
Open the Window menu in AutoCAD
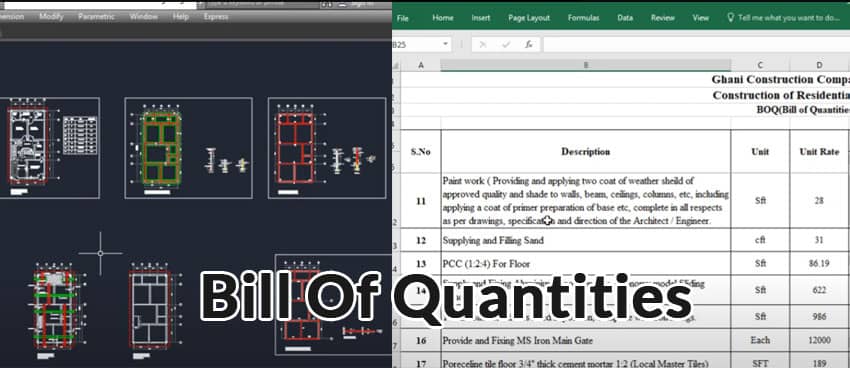click(143, 17)
